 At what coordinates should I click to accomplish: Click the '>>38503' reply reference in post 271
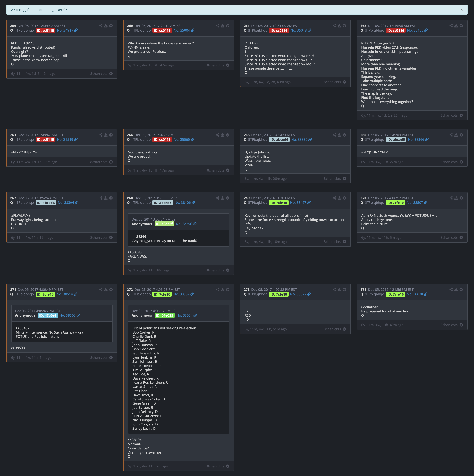pyautogui.click(x=18, y=348)
